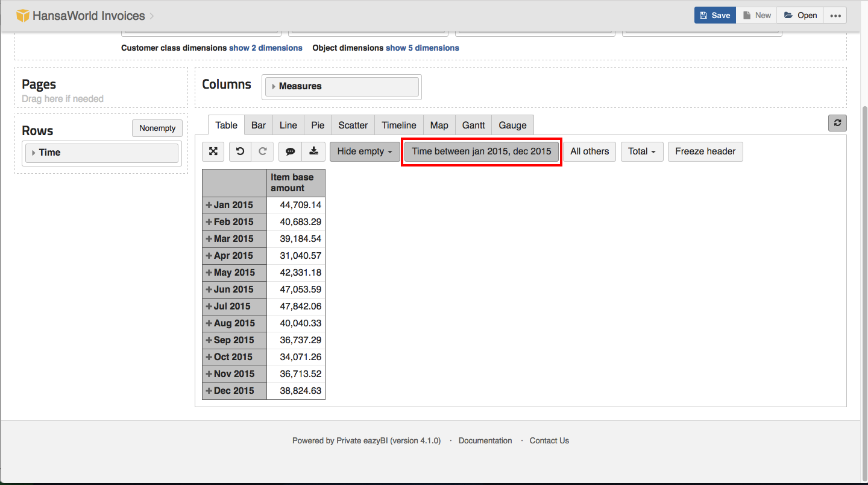
Task: Click the HansaWorld Invoices cube logo
Action: pyautogui.click(x=23, y=16)
